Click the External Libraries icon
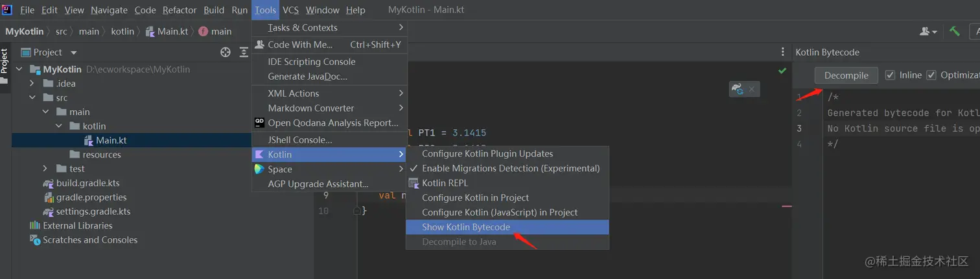 point(35,226)
